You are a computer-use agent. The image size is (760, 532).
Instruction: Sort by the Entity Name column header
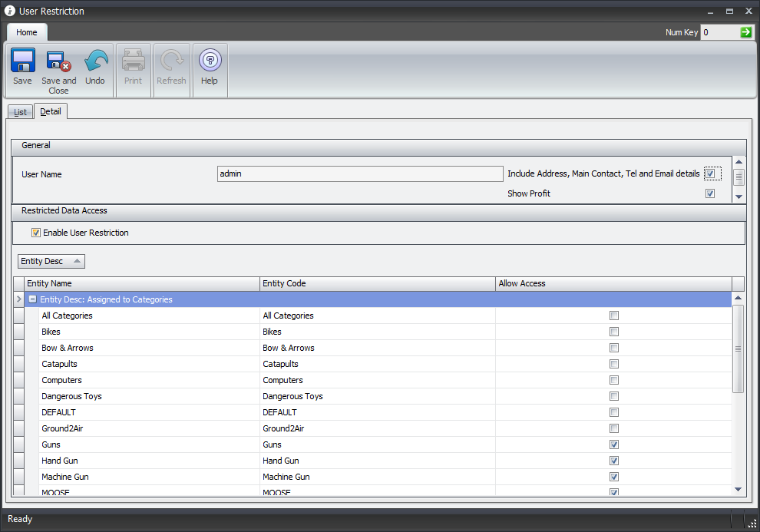click(x=142, y=283)
